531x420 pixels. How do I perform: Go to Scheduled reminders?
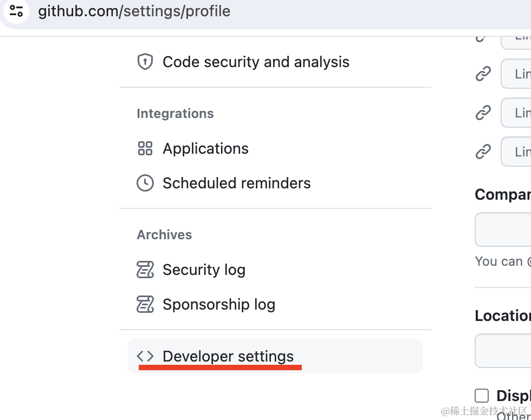236,183
